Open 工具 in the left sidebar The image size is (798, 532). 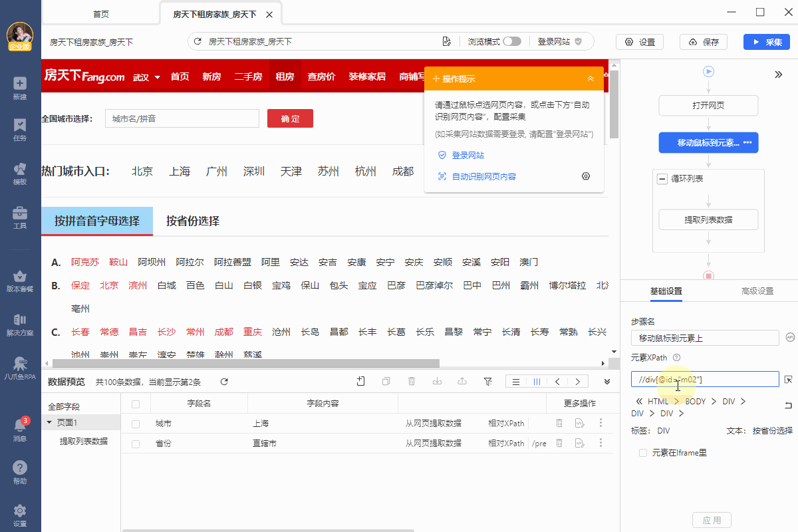[20, 217]
